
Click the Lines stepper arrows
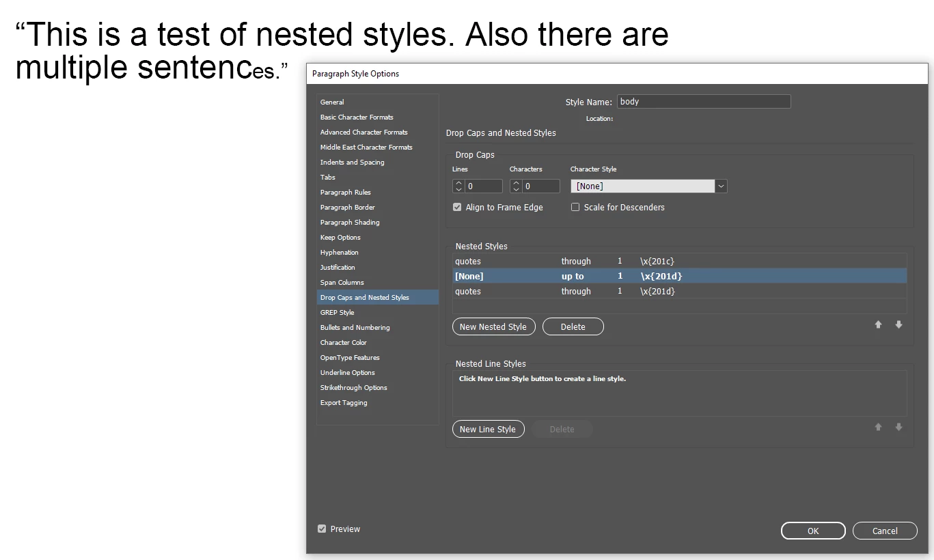click(459, 186)
